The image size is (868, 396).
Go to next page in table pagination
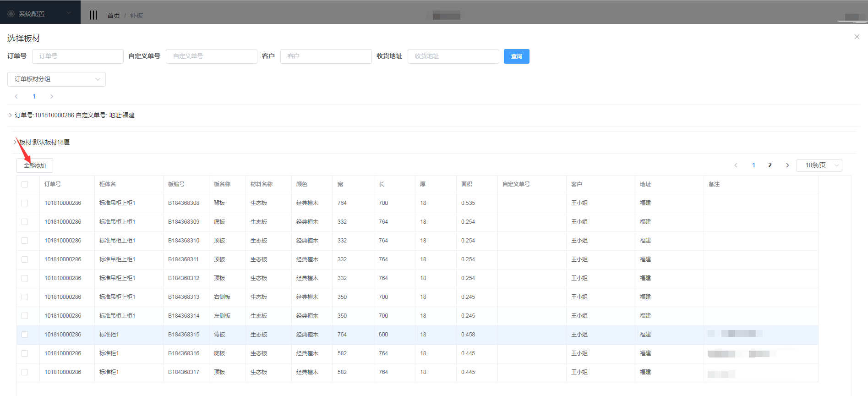[x=787, y=165]
